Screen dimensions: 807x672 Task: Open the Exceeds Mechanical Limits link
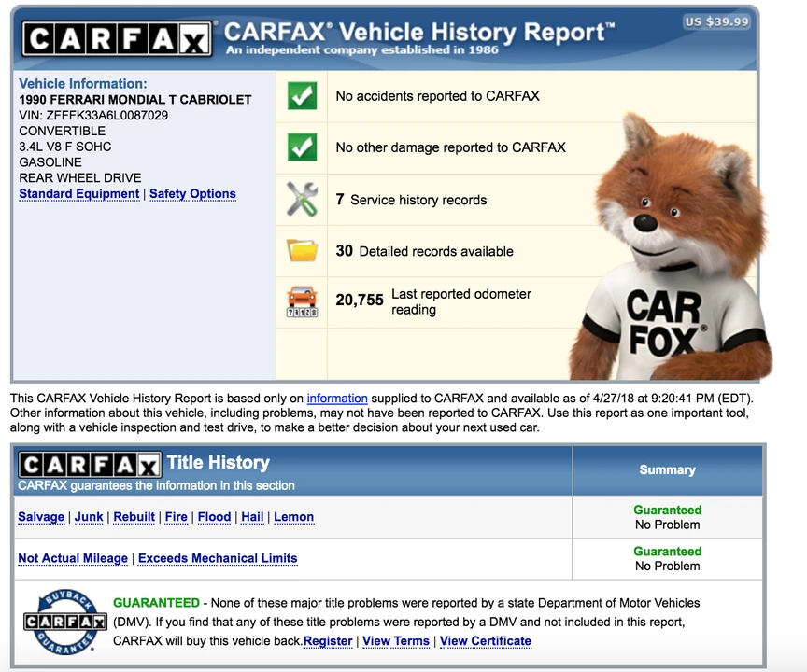(x=218, y=558)
